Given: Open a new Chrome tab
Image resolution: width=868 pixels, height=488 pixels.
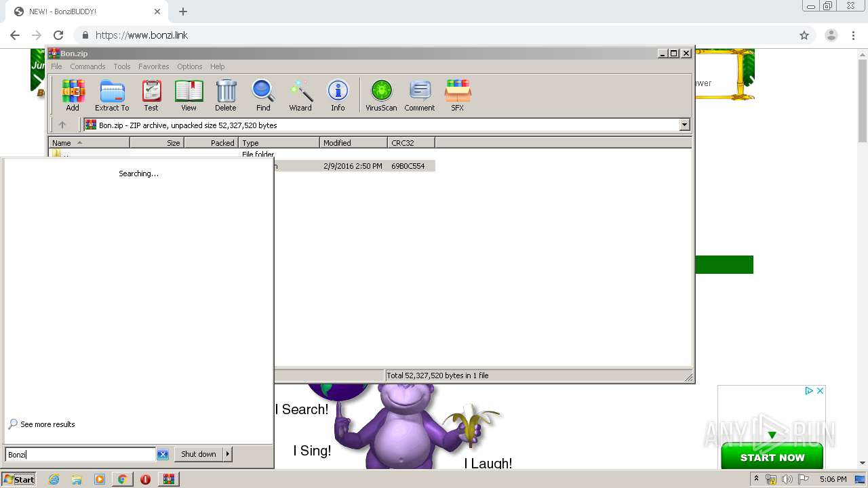Looking at the screenshot, I should pyautogui.click(x=183, y=12).
